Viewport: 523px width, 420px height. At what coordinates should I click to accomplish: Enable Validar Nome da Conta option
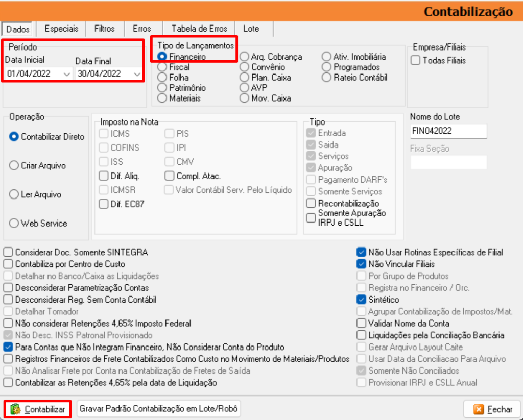[x=362, y=323]
